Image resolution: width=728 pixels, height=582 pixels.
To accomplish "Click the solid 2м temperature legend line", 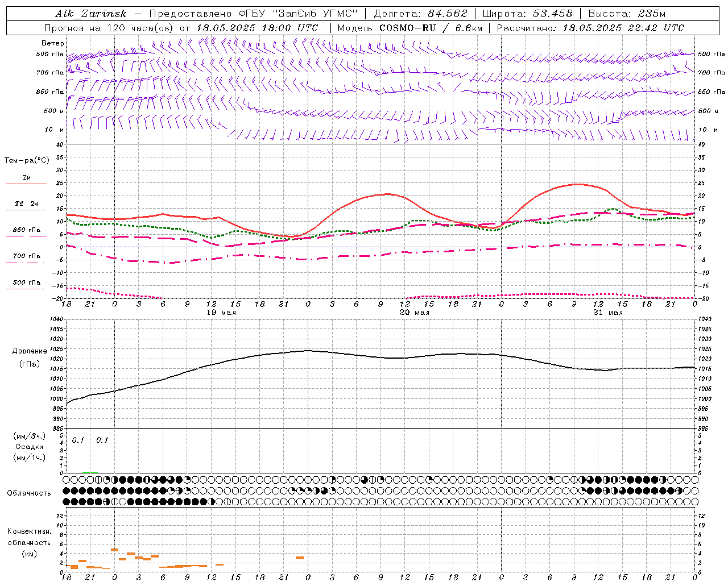I will [x=26, y=184].
